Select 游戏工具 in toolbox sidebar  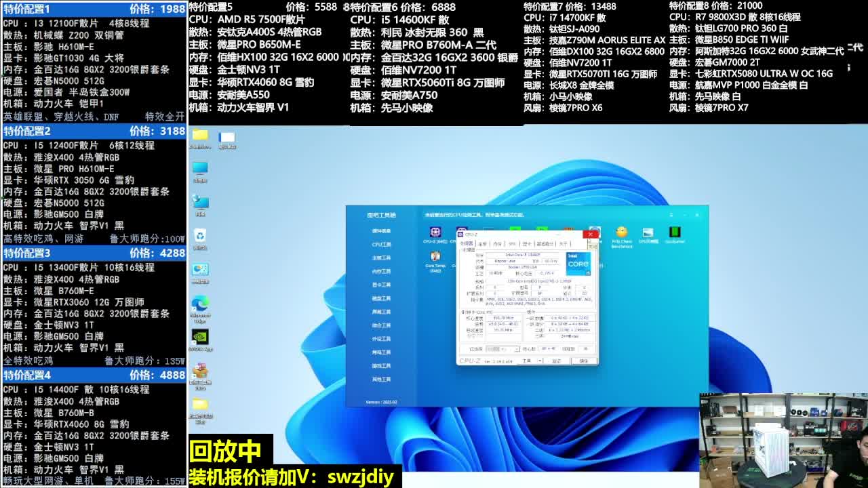coord(381,366)
